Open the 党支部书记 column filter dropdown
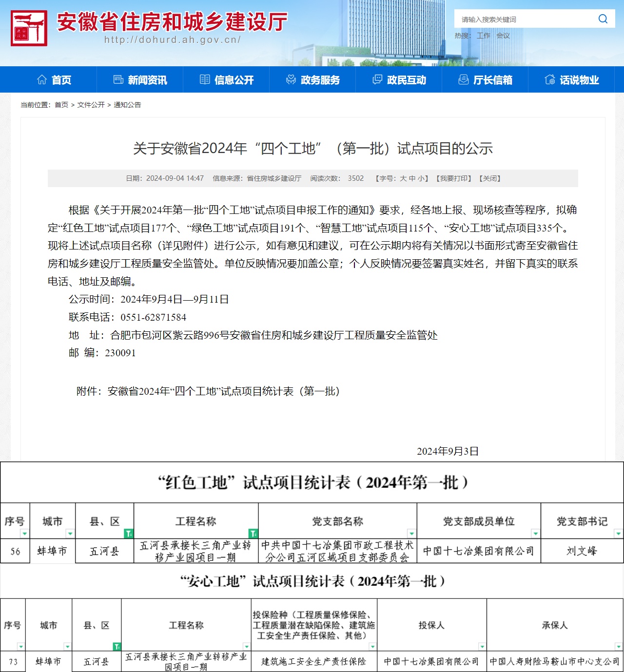The height and width of the screenshot is (672, 624). click(x=618, y=533)
